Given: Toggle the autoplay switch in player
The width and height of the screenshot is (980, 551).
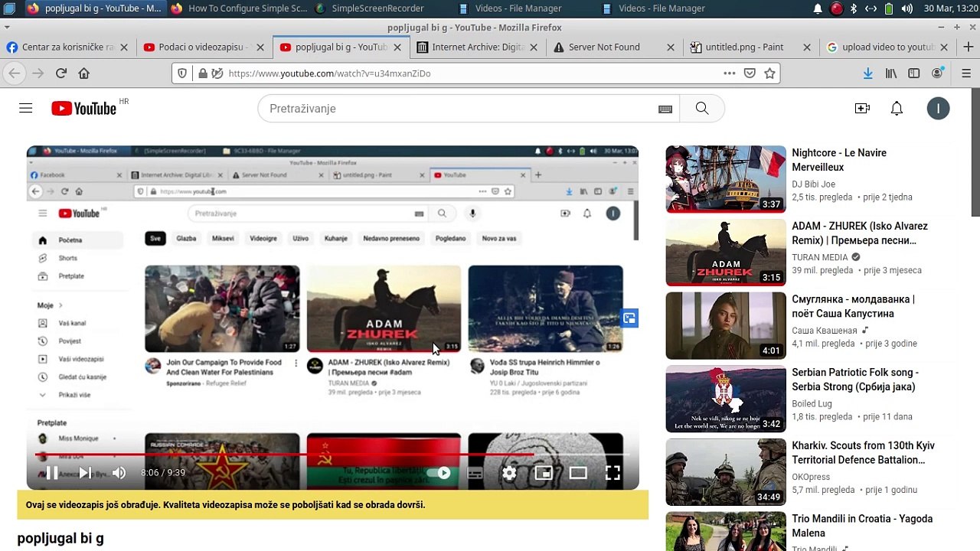Looking at the screenshot, I should (x=439, y=473).
